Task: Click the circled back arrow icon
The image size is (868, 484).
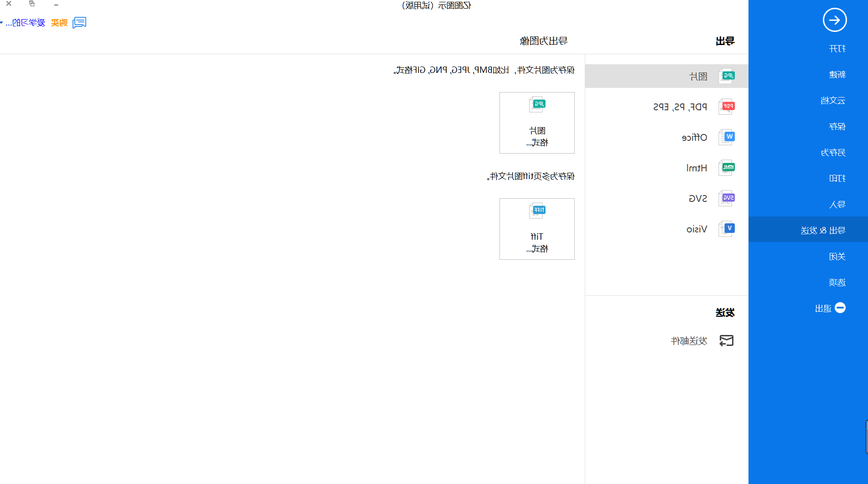Action: [x=835, y=20]
